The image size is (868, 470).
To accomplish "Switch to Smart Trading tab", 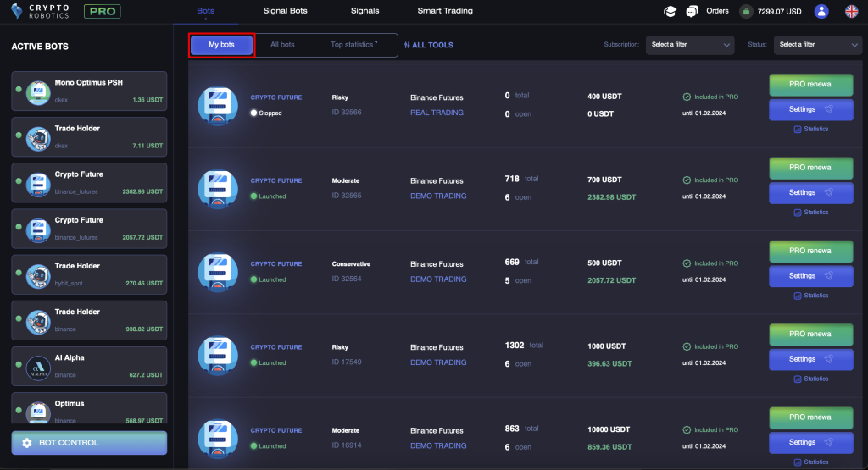I will 445,10.
